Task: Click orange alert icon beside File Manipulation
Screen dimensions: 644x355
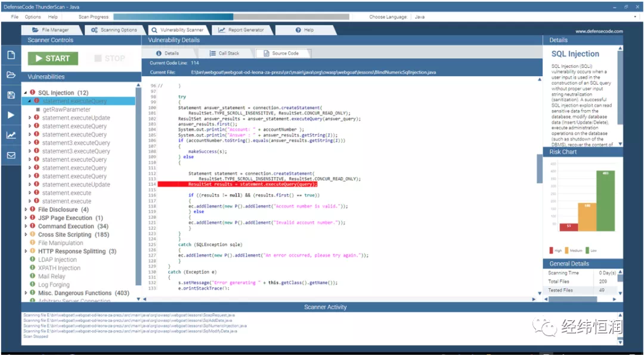Action: pos(32,243)
